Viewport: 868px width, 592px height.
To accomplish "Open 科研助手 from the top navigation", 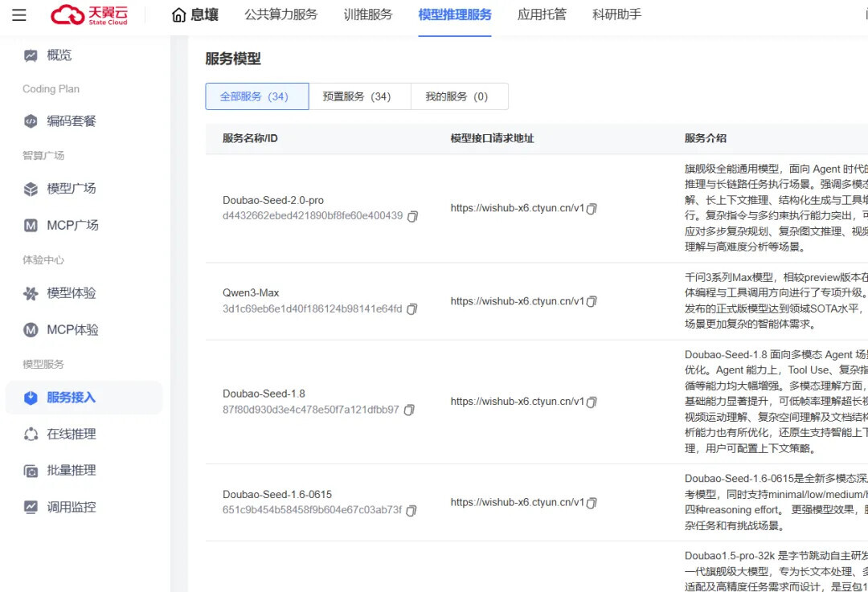I will pyautogui.click(x=616, y=14).
